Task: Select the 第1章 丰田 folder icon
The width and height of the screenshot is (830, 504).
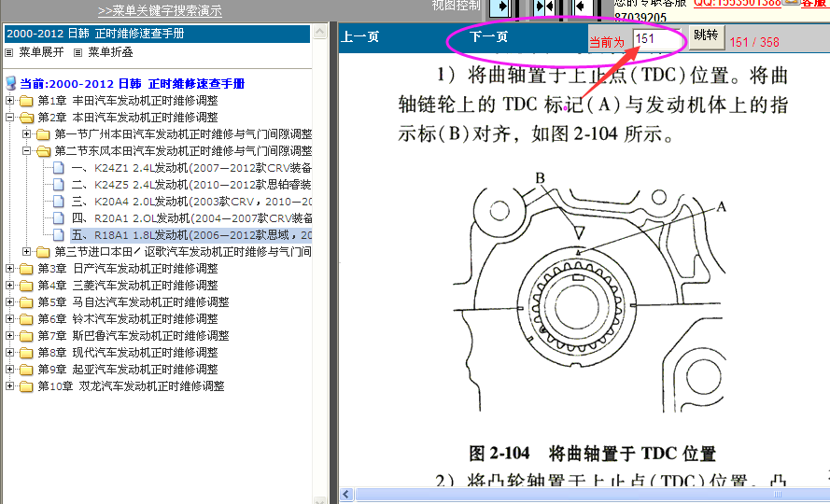Action: pos(26,101)
